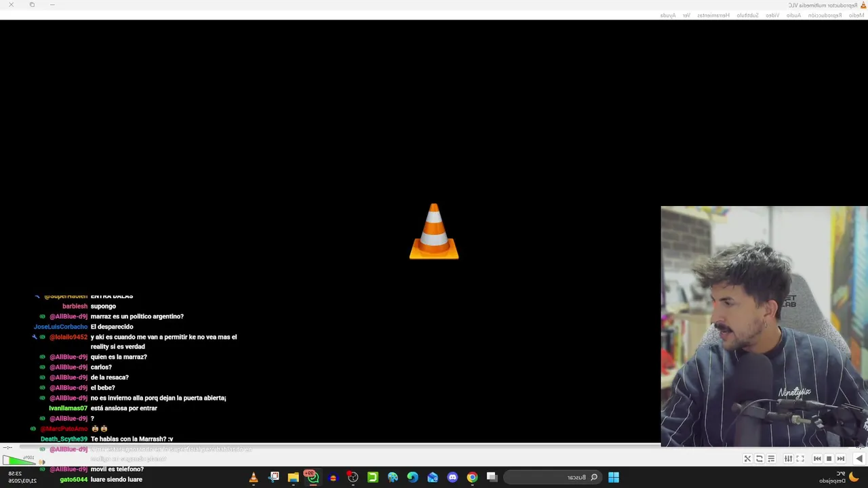
Task: Click chat message 'El desparecido'
Action: 112,327
